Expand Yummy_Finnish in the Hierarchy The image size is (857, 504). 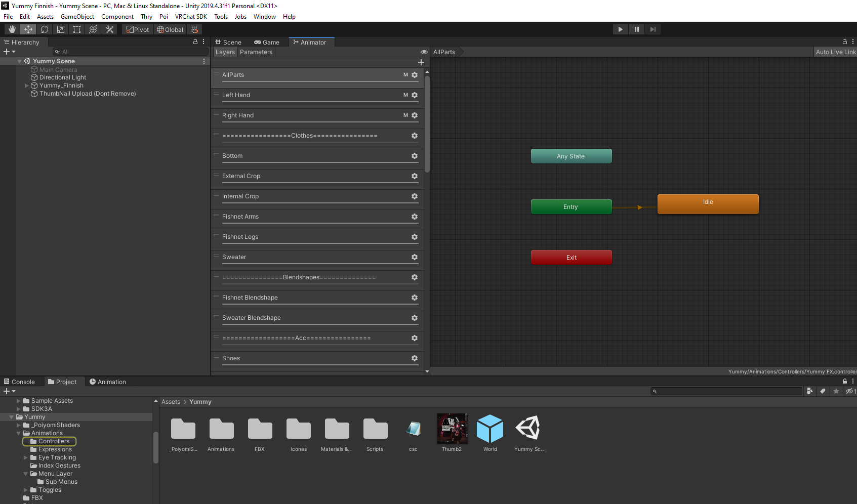point(26,86)
